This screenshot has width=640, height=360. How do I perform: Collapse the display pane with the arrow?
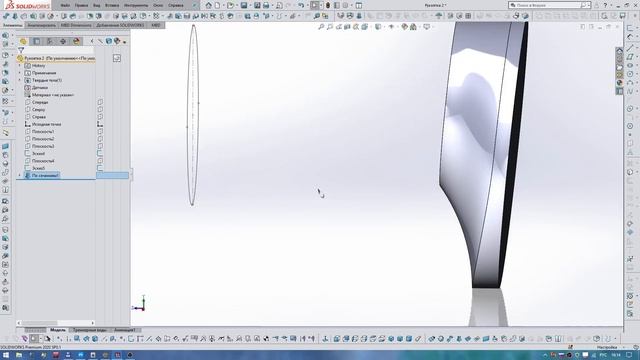pyautogui.click(x=92, y=41)
